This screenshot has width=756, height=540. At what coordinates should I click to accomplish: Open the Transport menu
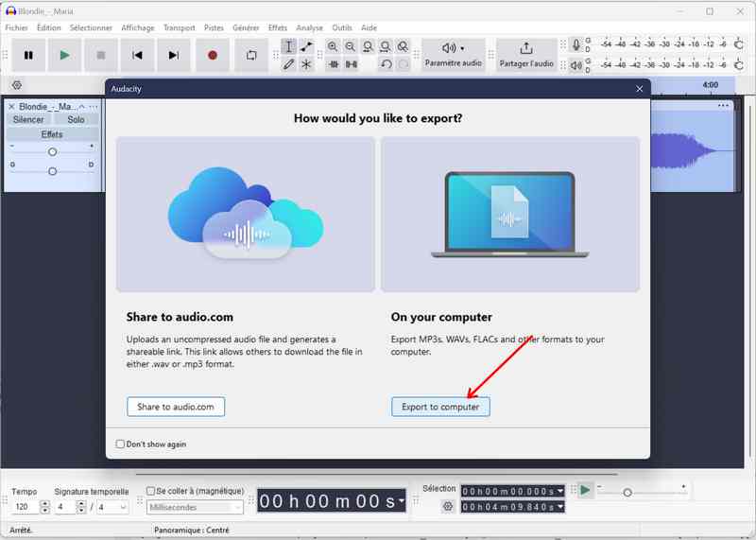[179, 28]
